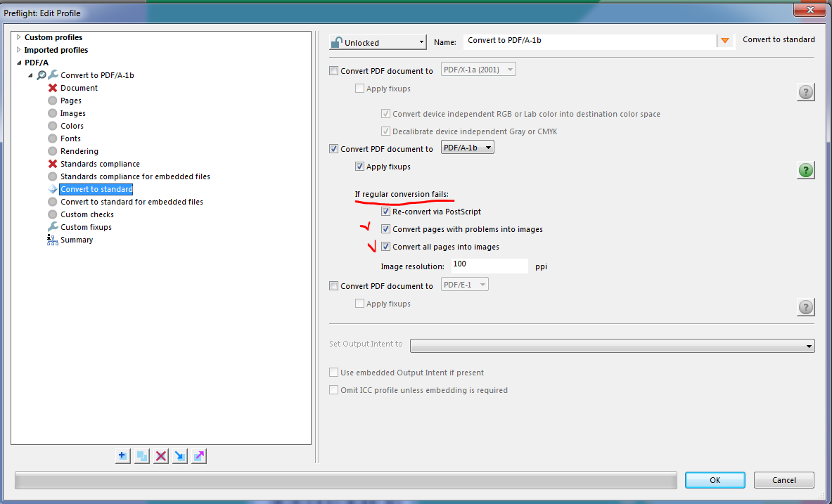
Task: Click the 'Standards compliance' tree label
Action: (x=100, y=164)
